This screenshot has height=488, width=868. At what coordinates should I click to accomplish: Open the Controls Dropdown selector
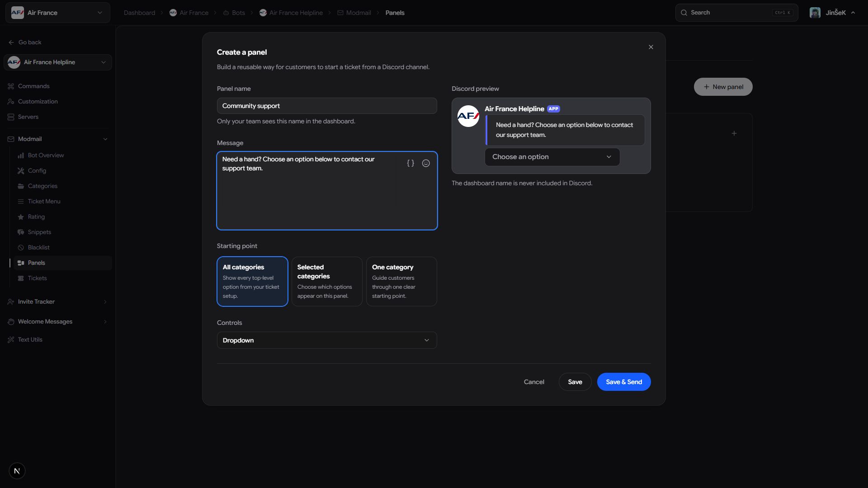(327, 340)
